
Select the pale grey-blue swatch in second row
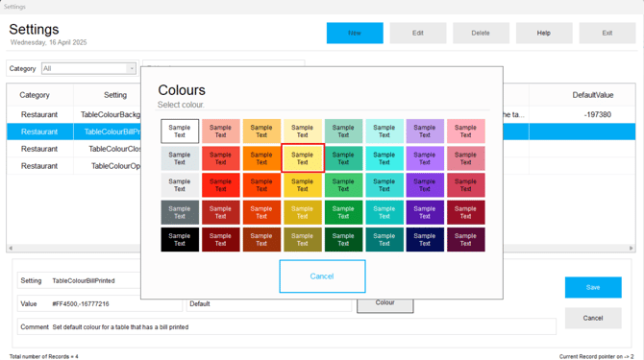pyautogui.click(x=180, y=158)
